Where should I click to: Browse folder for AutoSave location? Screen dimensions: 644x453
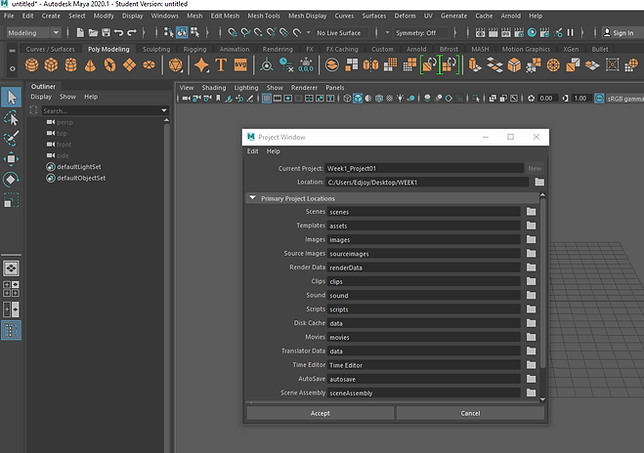pos(531,379)
